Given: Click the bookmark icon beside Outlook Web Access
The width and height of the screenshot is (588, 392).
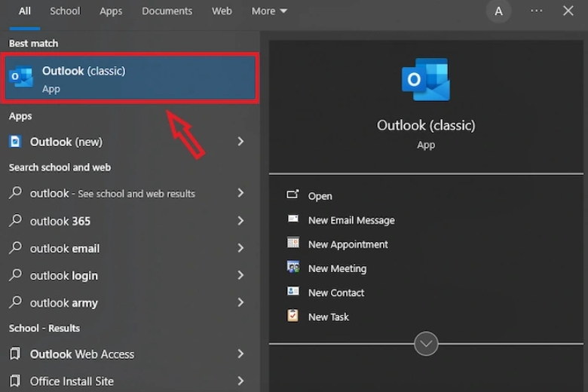Looking at the screenshot, I should pyautogui.click(x=15, y=354).
